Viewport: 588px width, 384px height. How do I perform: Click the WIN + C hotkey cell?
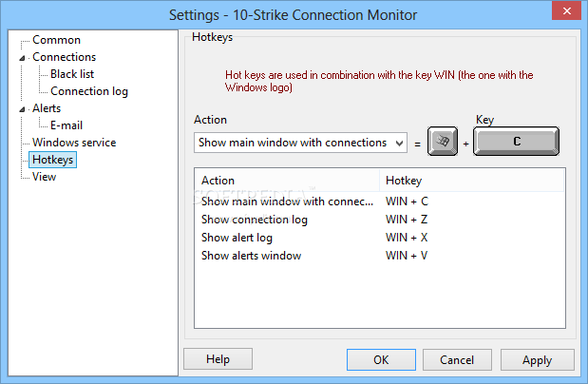click(407, 202)
